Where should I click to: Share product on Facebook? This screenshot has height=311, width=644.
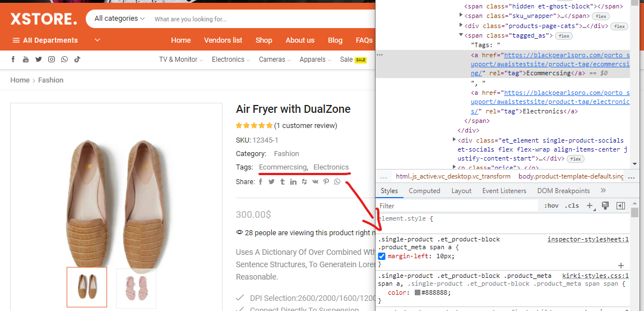point(261,182)
